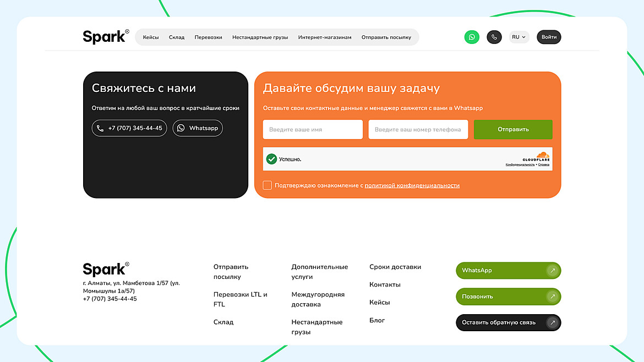The height and width of the screenshot is (362, 644).
Task: Call +7 (707) 345-44-45 button in dark card
Action: [129, 128]
